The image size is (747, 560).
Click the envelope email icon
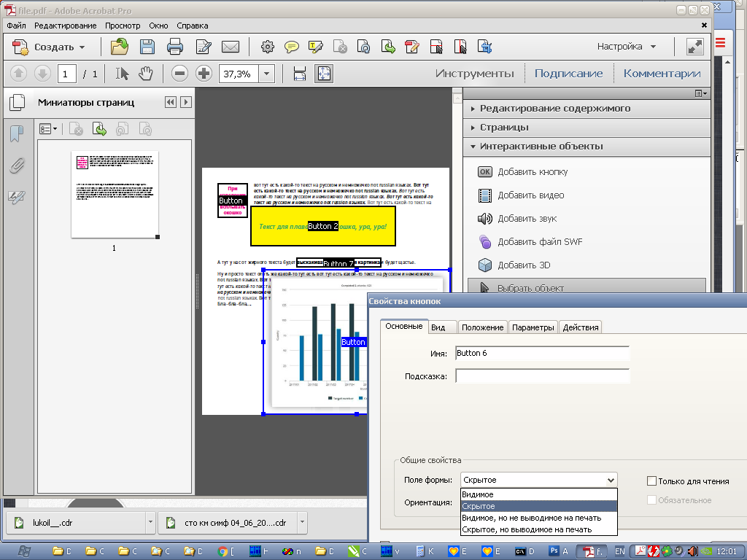point(231,47)
